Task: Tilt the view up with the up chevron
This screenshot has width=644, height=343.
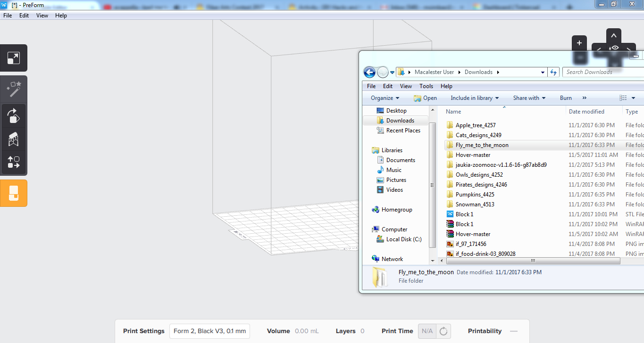Action: 613,35
